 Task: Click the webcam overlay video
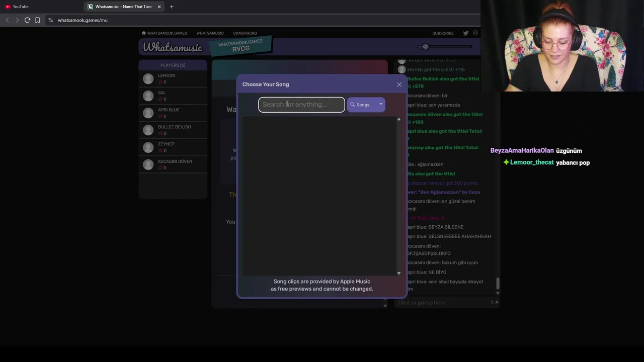(562, 46)
